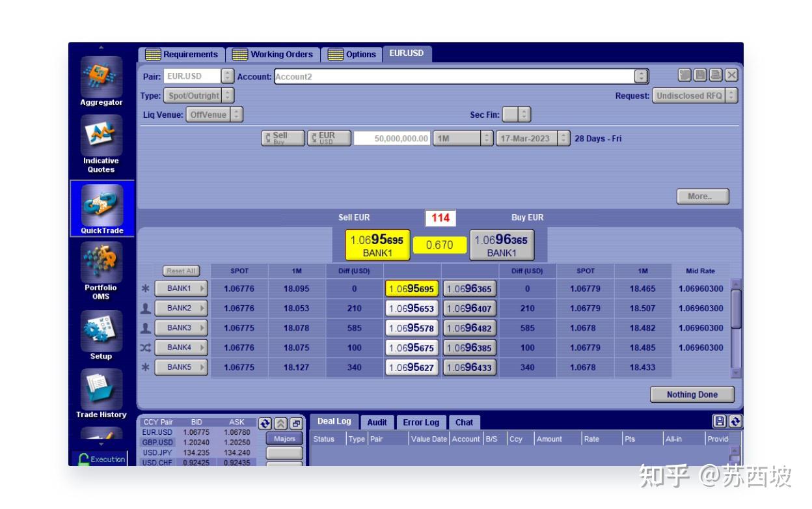Select the EUR.USD tab

[x=407, y=54]
